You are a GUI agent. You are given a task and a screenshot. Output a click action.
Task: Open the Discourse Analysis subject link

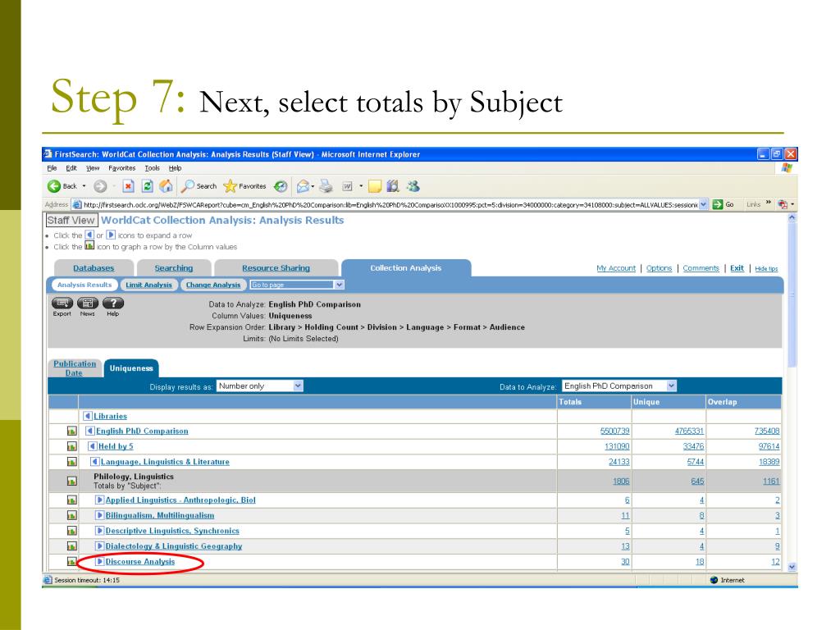[x=139, y=561]
